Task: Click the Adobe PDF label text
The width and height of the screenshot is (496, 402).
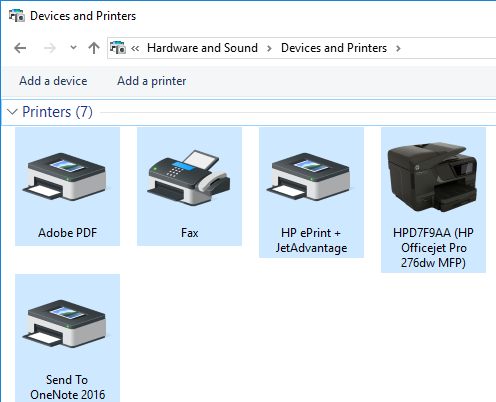Action: coord(67,233)
